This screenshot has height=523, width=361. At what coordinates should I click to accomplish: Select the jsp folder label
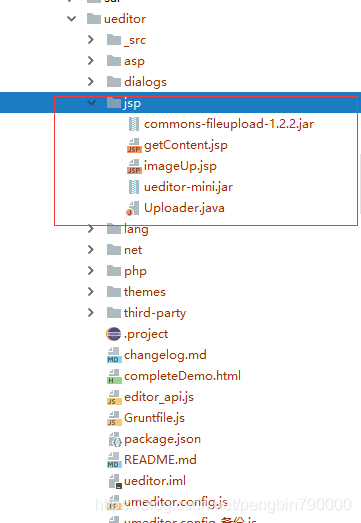point(132,104)
